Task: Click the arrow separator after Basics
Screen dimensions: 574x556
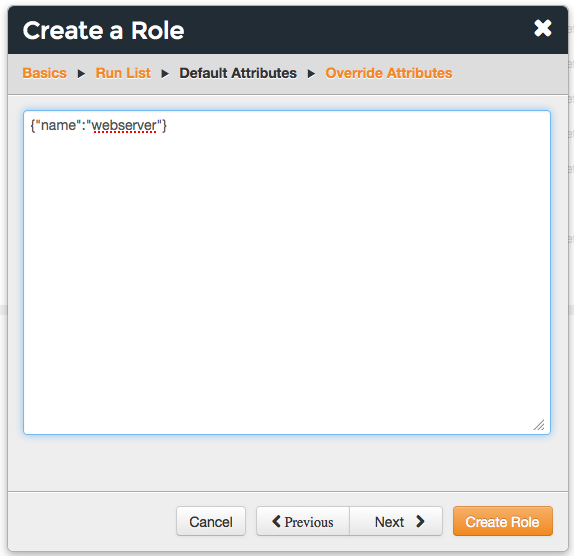Action: [x=81, y=74]
